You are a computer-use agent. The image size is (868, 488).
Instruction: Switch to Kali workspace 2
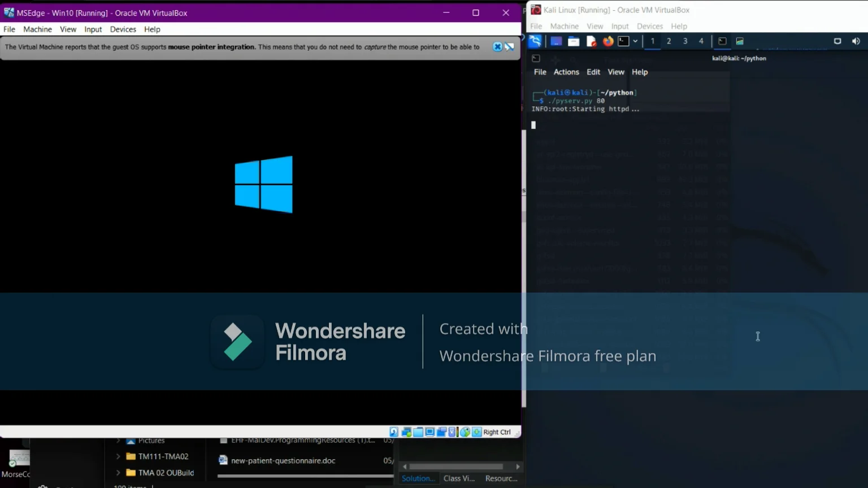pyautogui.click(x=669, y=41)
